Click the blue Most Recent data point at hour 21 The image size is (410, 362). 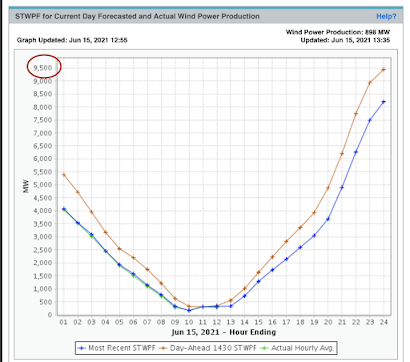pos(342,187)
